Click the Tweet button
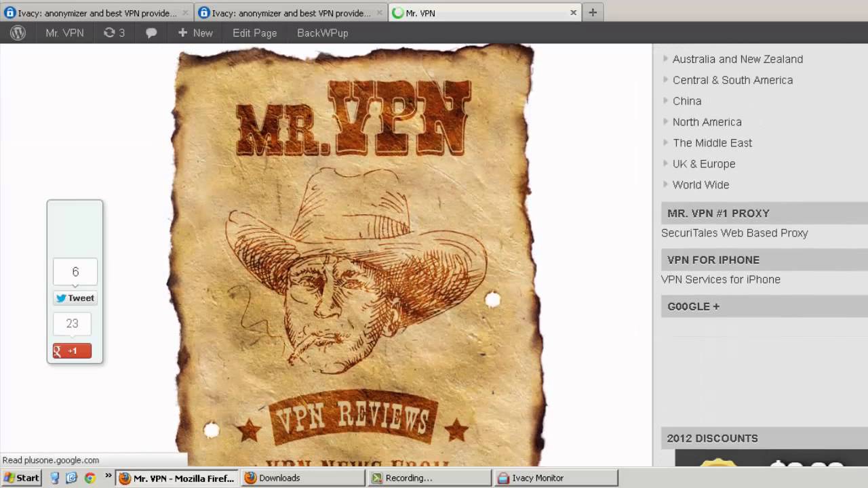 [75, 298]
